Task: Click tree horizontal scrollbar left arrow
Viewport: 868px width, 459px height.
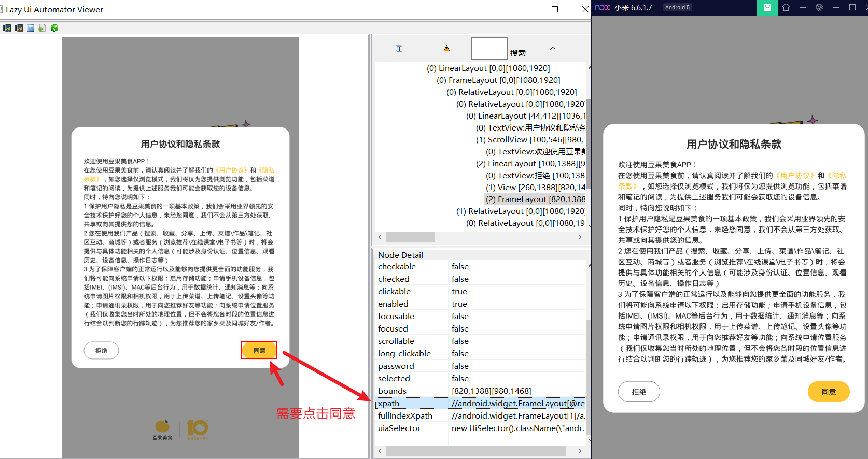Action: point(380,237)
